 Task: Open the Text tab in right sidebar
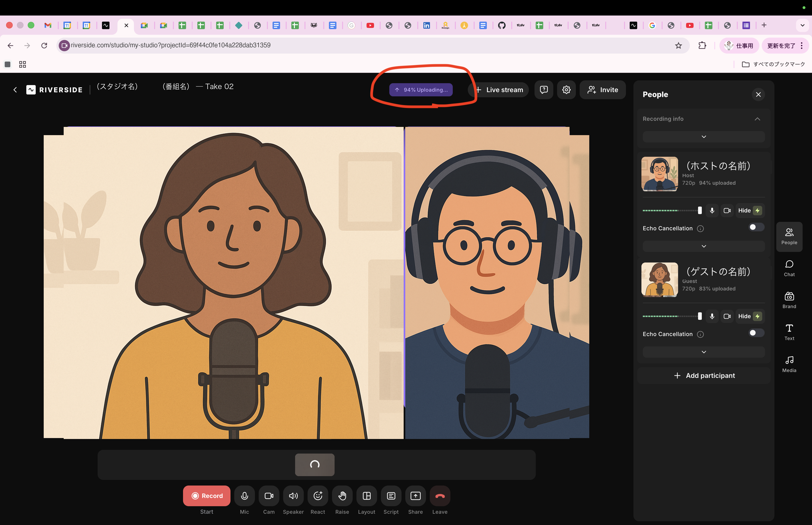tap(789, 332)
